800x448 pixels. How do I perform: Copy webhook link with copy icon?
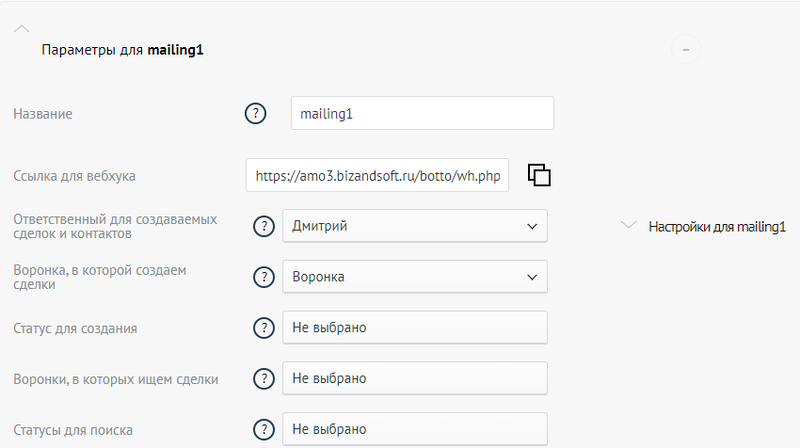coord(539,175)
